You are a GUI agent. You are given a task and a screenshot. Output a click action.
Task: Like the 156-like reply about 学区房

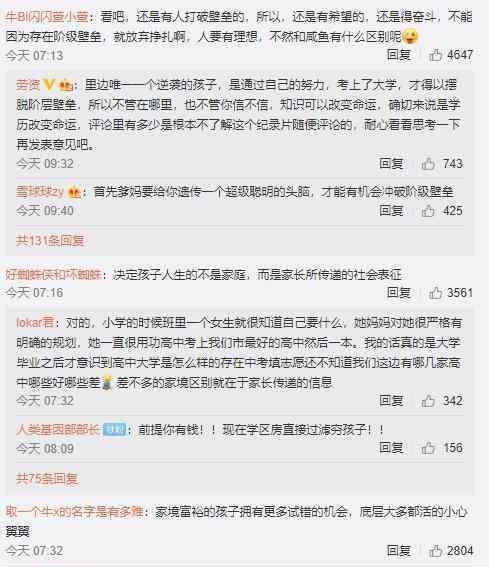(x=428, y=448)
